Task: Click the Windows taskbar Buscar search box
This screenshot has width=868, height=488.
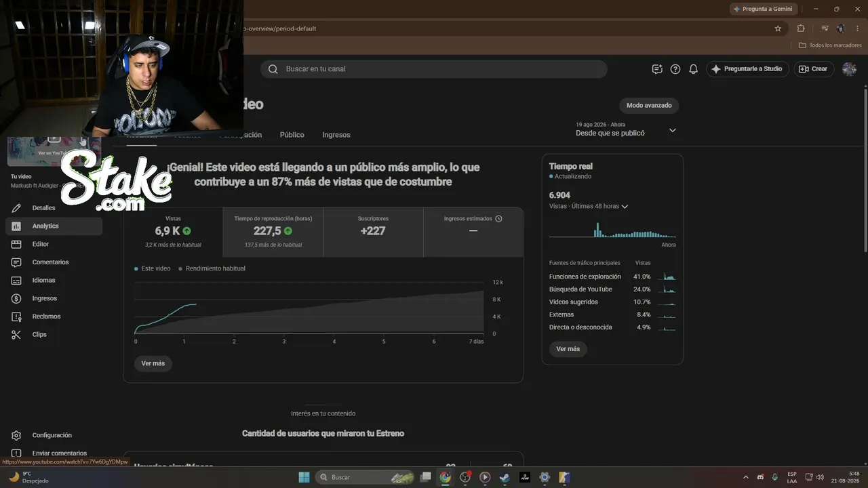Action: (365, 477)
